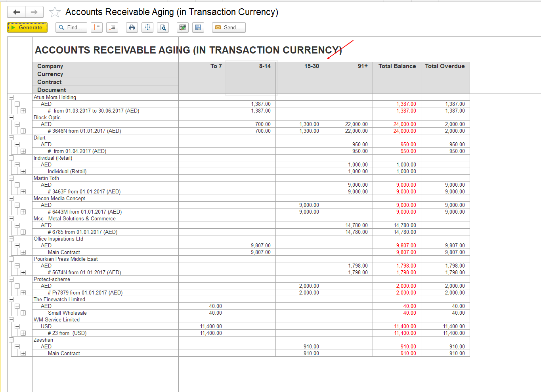
Task: Print the report using printer icon
Action: [132, 27]
